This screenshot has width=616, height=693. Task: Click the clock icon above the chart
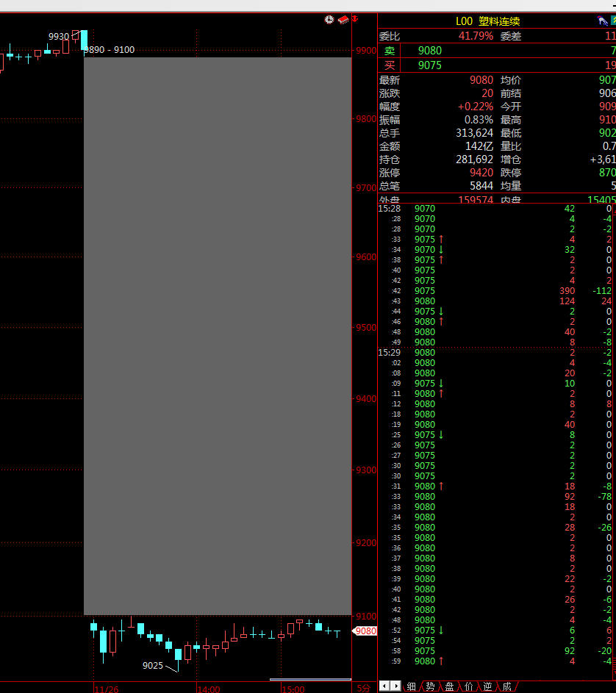[329, 19]
